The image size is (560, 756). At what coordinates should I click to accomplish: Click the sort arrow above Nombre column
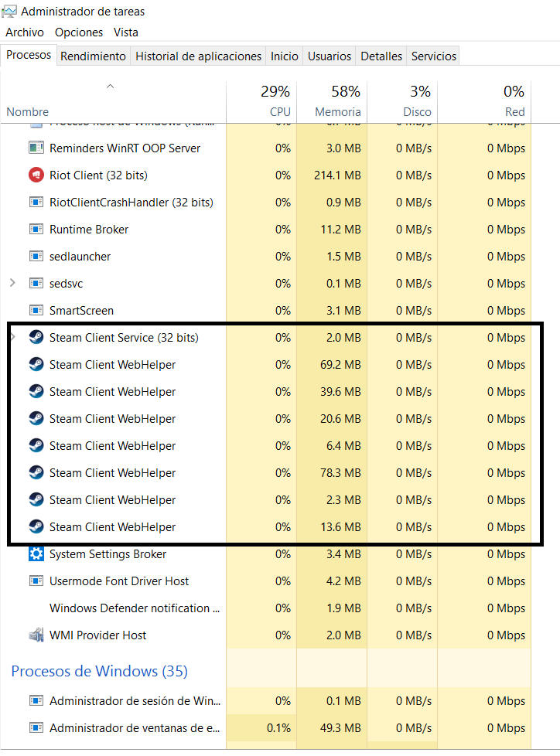[110, 87]
